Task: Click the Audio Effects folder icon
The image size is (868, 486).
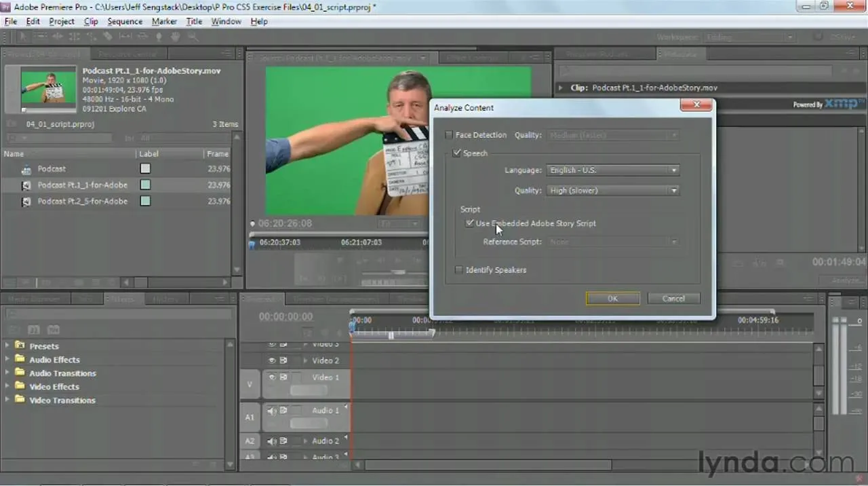Action: tap(20, 359)
